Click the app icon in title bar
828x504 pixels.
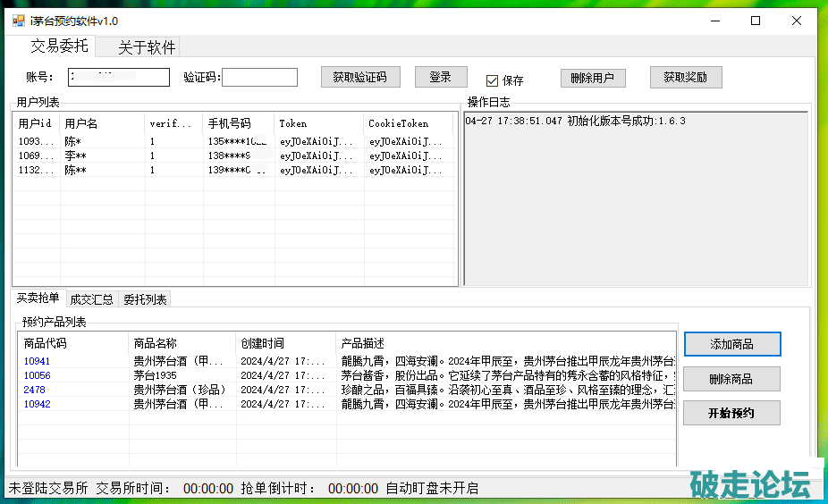[x=18, y=21]
